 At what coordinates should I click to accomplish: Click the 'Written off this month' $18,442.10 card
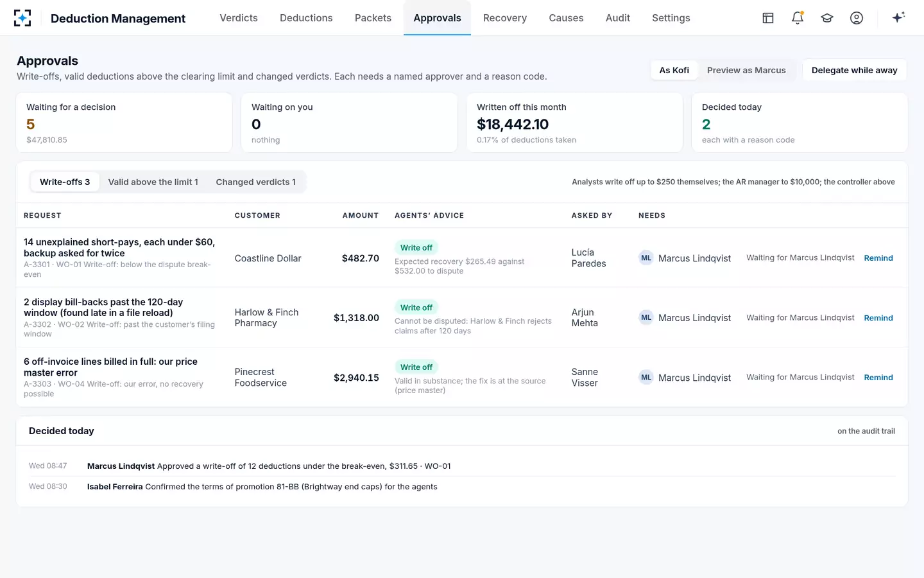click(574, 123)
